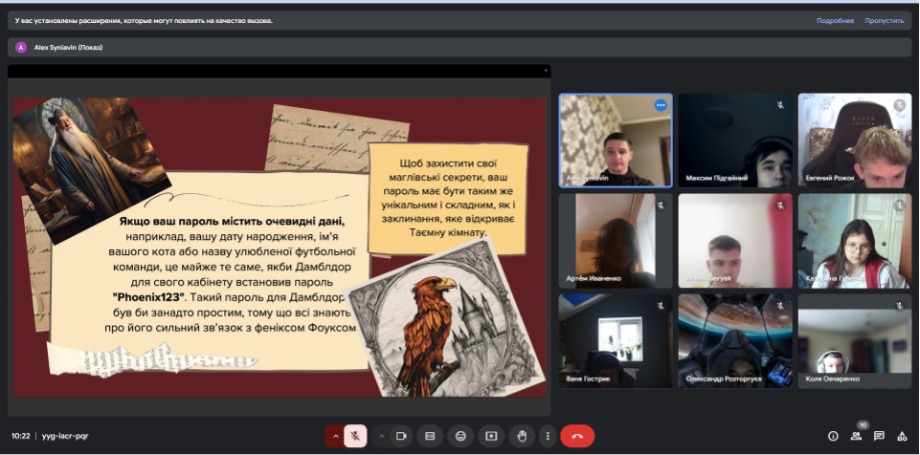The height and width of the screenshot is (455, 920).
Task: Select Ваня Гострик's video tile
Action: pos(615,341)
